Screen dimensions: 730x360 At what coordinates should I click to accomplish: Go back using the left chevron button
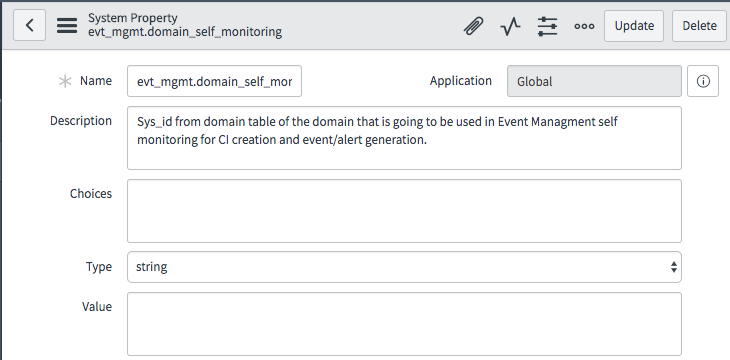tap(29, 26)
